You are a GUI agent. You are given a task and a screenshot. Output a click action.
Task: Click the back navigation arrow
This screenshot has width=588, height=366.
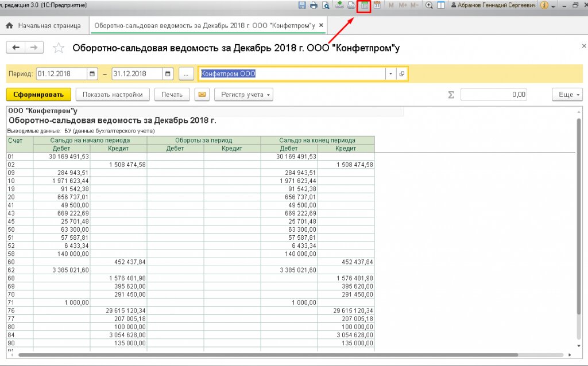(x=16, y=47)
